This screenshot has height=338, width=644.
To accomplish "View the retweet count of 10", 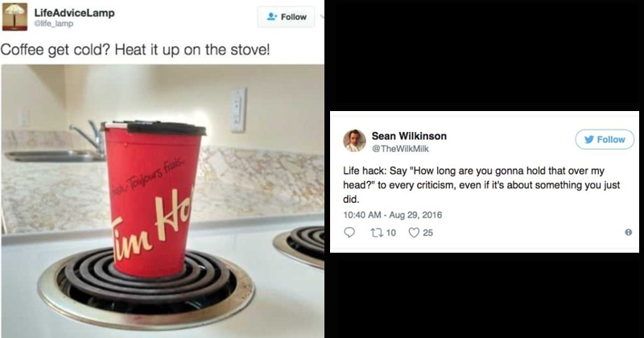I will pyautogui.click(x=391, y=233).
